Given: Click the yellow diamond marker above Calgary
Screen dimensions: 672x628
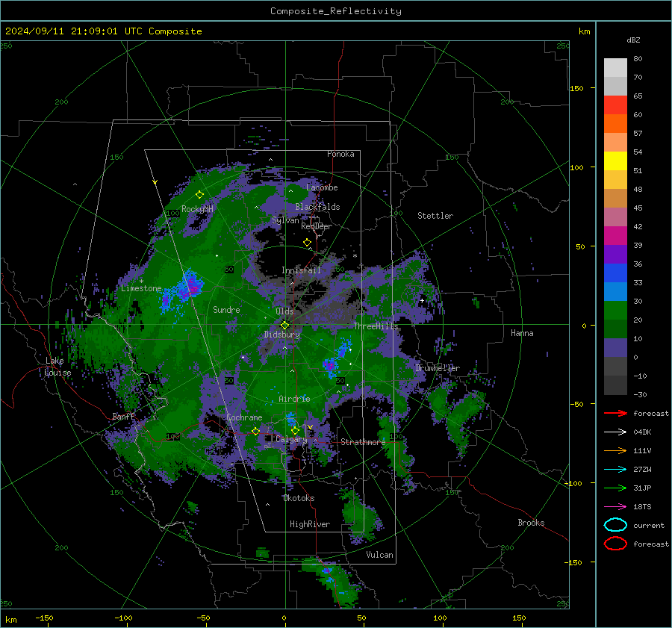Looking at the screenshot, I should point(295,430).
